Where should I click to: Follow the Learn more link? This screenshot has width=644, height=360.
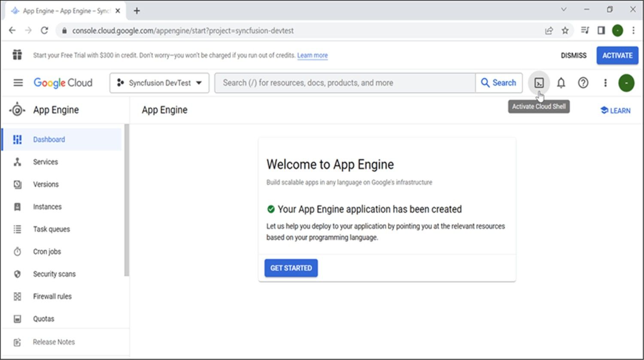[x=312, y=55]
